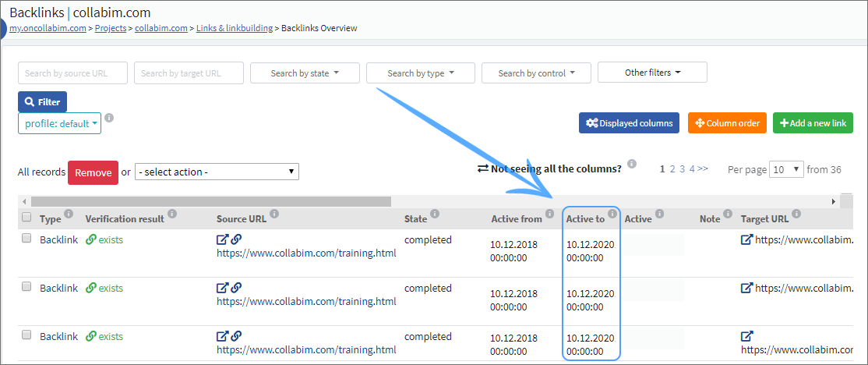Open first row Target URL external-link icon
This screenshot has height=365, width=868.
pos(746,240)
